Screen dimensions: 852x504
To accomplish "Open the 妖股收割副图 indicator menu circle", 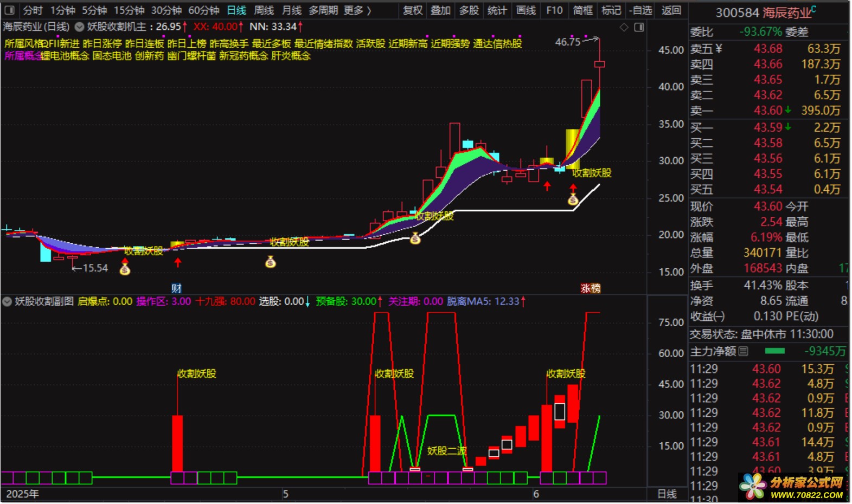I will [7, 301].
